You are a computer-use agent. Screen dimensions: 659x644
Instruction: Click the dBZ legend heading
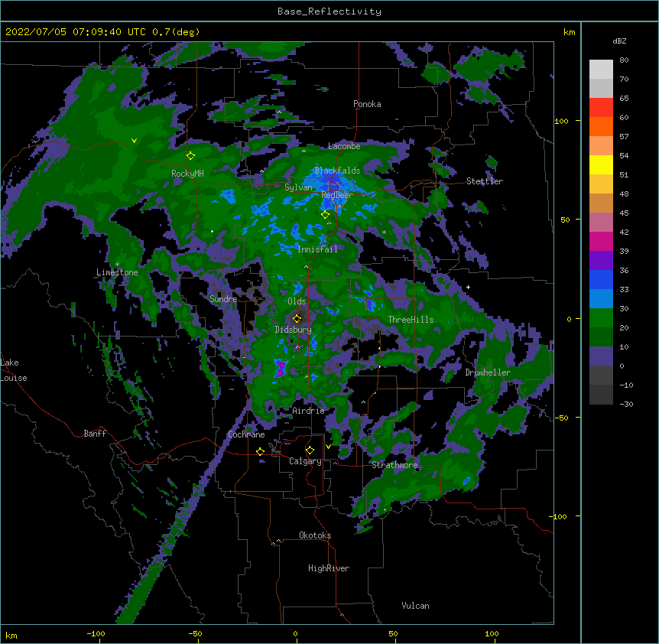coord(619,41)
